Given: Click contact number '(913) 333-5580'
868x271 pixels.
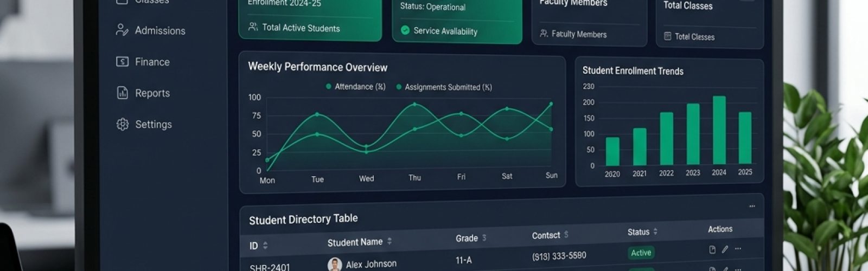Looking at the screenshot, I should click(559, 256).
